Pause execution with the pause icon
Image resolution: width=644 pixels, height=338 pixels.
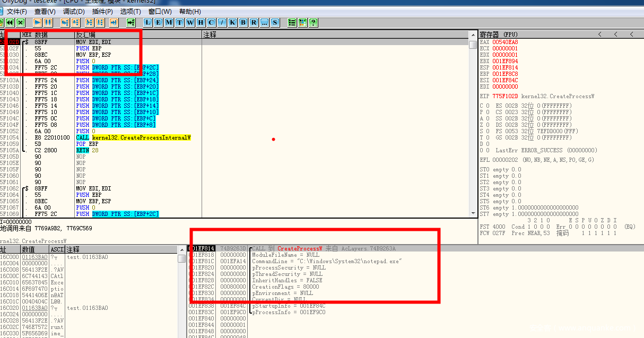pyautogui.click(x=48, y=22)
